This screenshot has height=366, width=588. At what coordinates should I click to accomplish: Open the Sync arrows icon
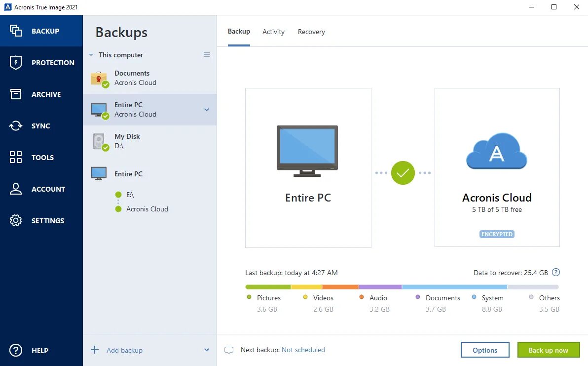16,126
